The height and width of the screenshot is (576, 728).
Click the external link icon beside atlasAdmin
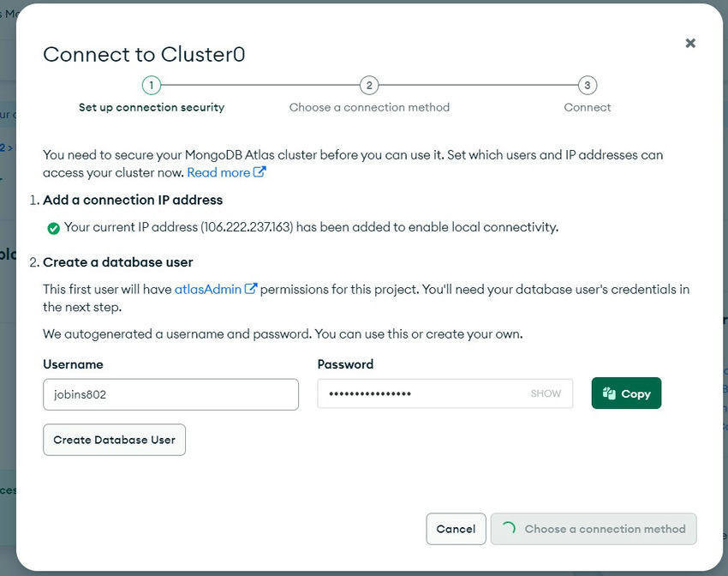pos(251,289)
